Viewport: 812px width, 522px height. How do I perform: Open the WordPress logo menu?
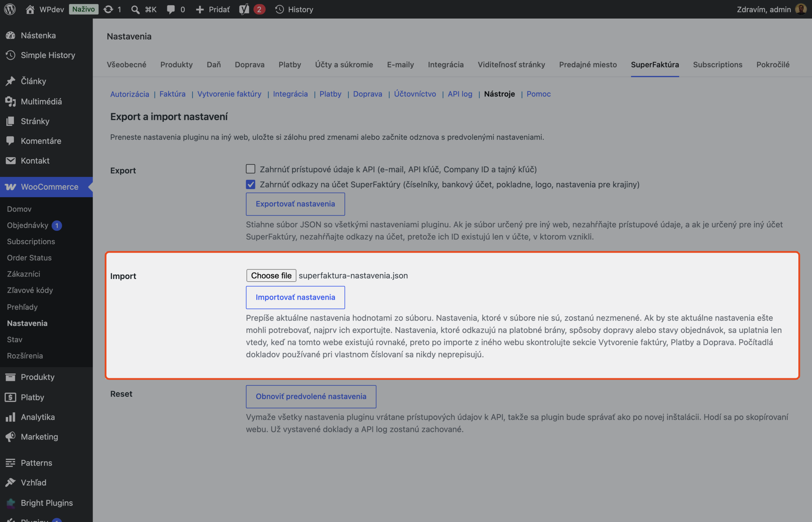(x=10, y=9)
